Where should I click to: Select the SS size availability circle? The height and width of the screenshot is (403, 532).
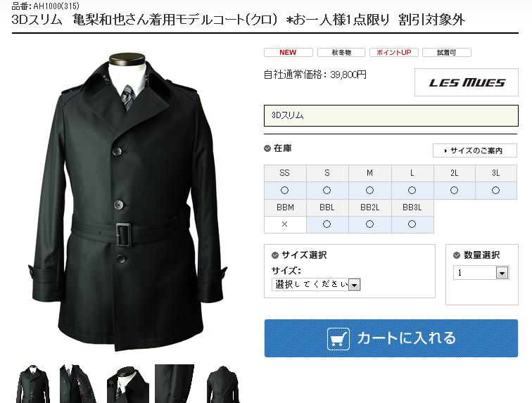[285, 191]
